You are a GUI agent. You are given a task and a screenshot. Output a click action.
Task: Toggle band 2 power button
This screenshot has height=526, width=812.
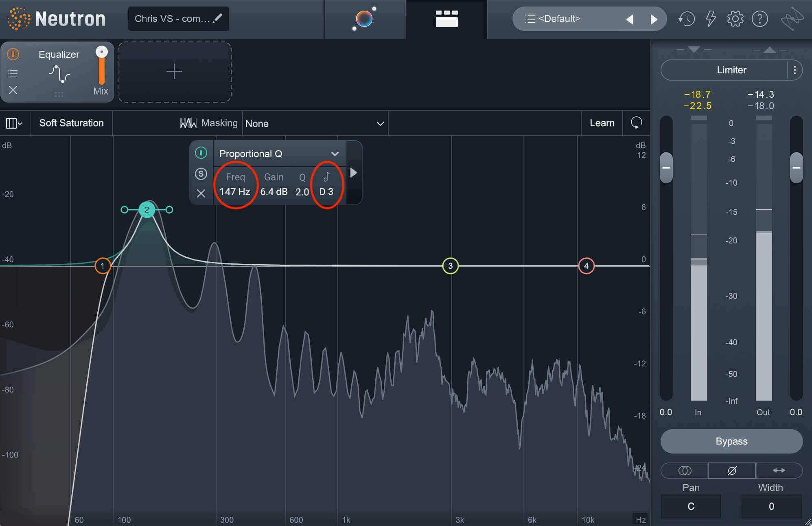coord(201,153)
